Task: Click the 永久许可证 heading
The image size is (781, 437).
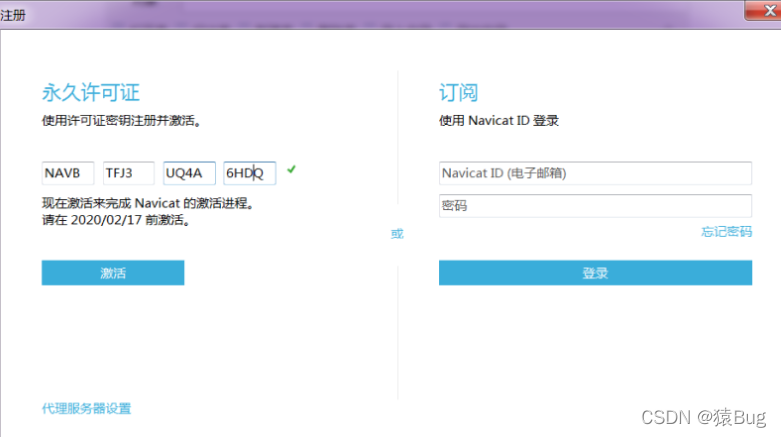Action: 91,93
